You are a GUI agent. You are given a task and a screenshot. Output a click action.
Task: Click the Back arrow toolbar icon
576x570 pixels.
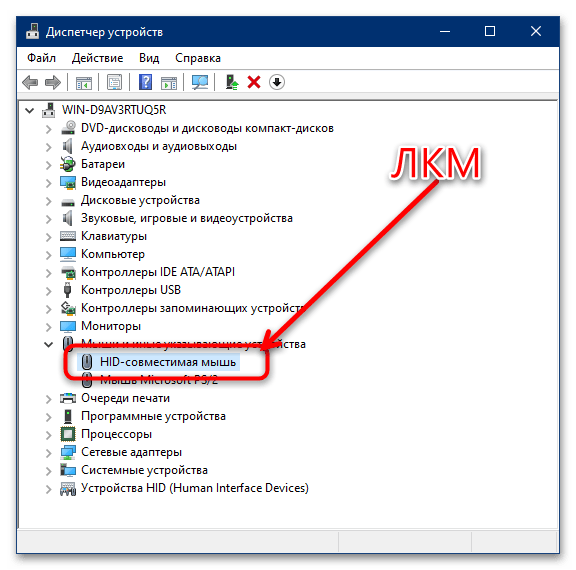coord(30,82)
